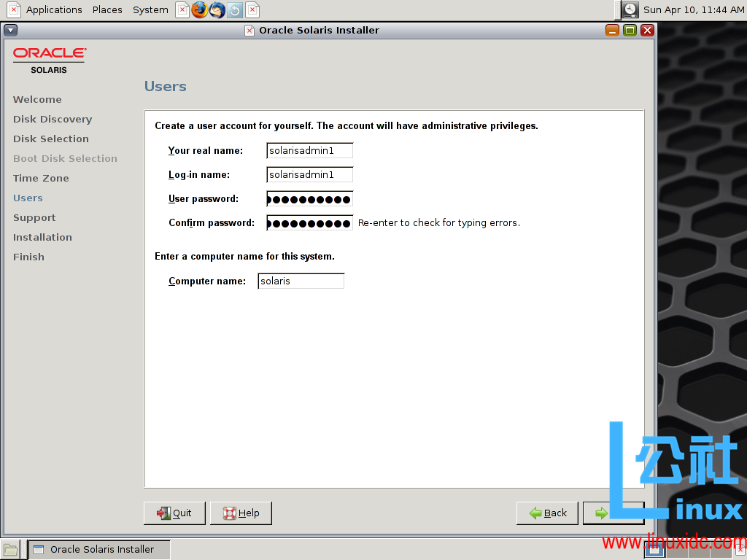The height and width of the screenshot is (560, 747).
Task: Focus the Confirm password field
Action: tap(309, 223)
